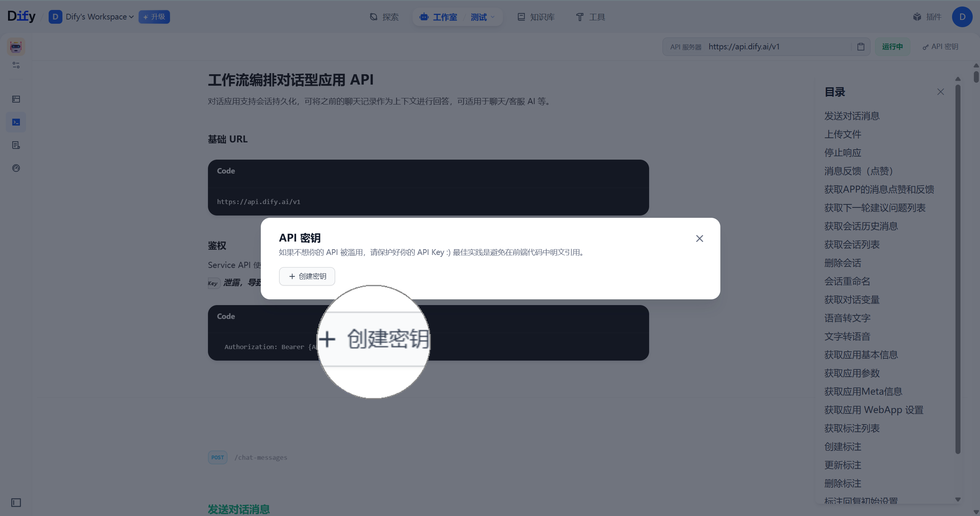Viewport: 980px width, 516px height.
Task: Click the Dify logo
Action: (x=21, y=16)
